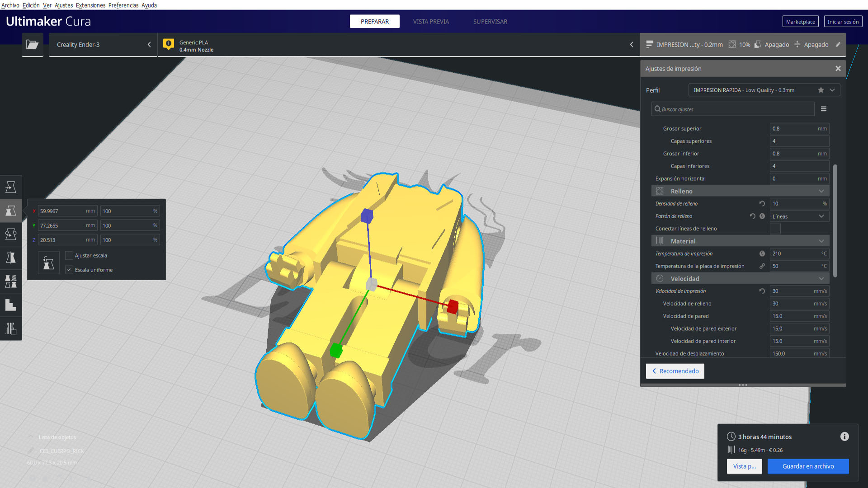Click the Recomendado button
868x488 pixels.
click(x=675, y=371)
